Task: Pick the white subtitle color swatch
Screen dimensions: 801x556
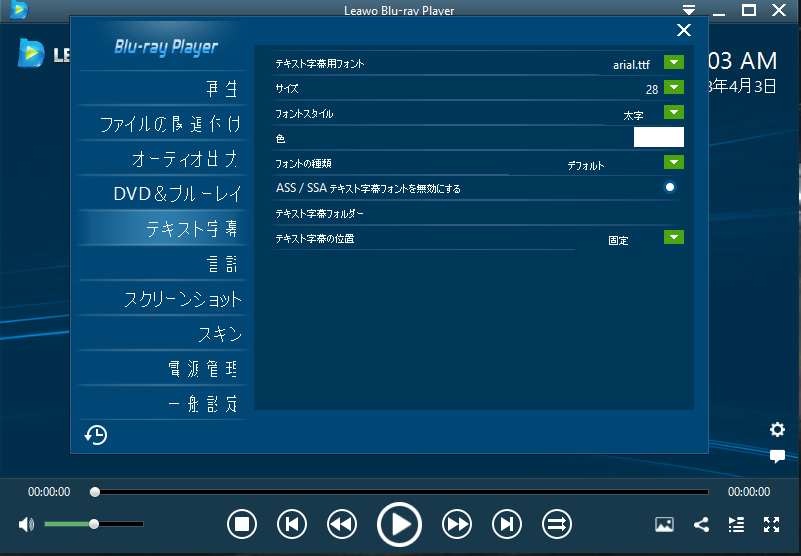Action: [658, 137]
